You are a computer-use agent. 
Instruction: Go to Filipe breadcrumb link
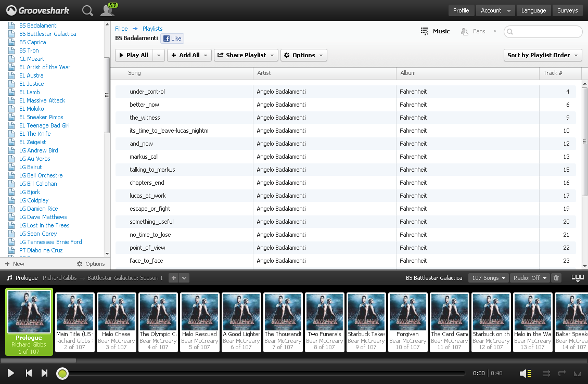pyautogui.click(x=121, y=29)
